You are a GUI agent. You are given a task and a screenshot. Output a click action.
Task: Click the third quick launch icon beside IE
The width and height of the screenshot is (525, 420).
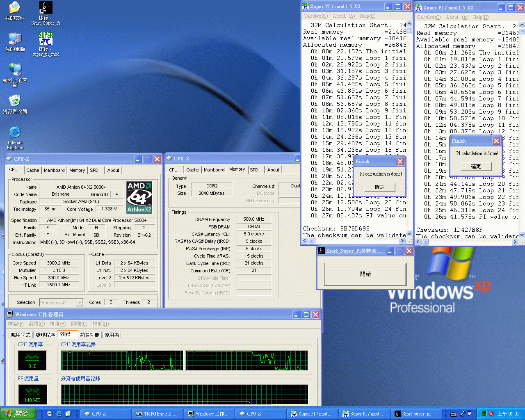tap(68, 414)
